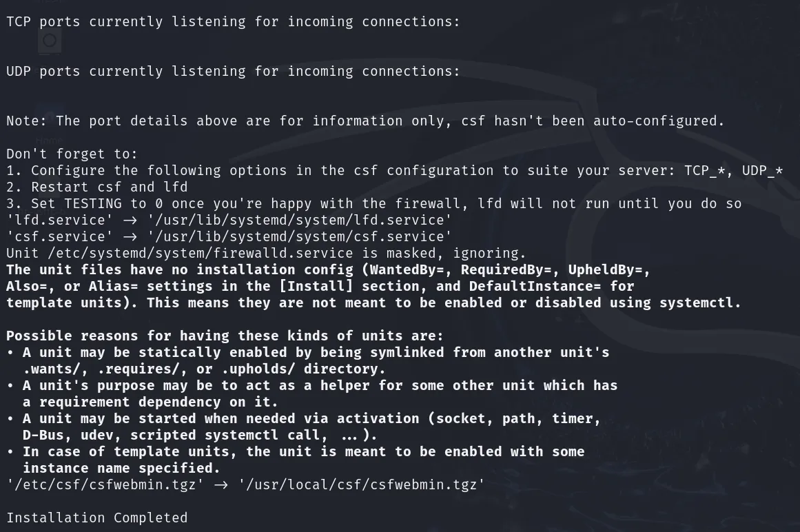Click the '/usr/lib/systemd/system/lfd.service' path
800x532 pixels.
pyautogui.click(x=300, y=221)
